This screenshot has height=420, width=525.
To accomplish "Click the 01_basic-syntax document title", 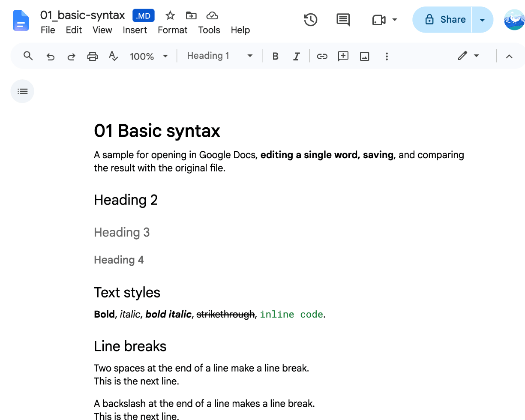I will pyautogui.click(x=82, y=16).
